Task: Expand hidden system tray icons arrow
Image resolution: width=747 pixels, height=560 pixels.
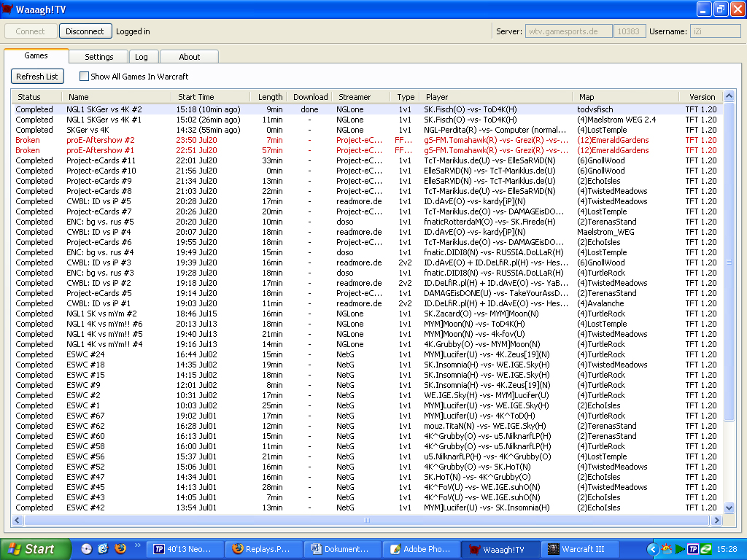Action: pyautogui.click(x=653, y=550)
